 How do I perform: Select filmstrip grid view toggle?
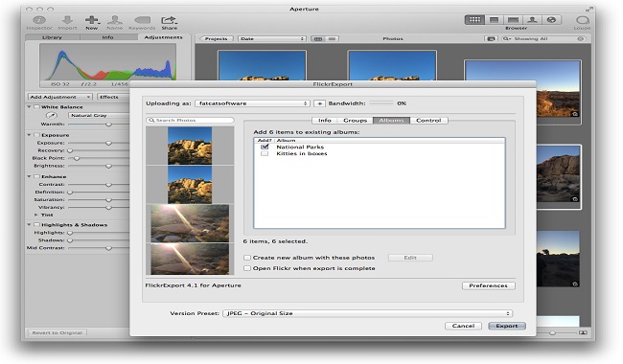(318, 38)
